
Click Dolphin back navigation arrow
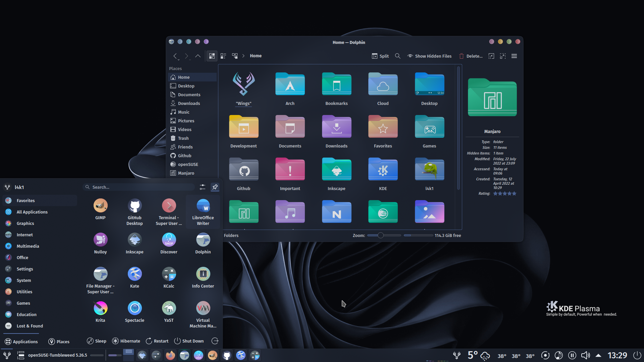175,56
